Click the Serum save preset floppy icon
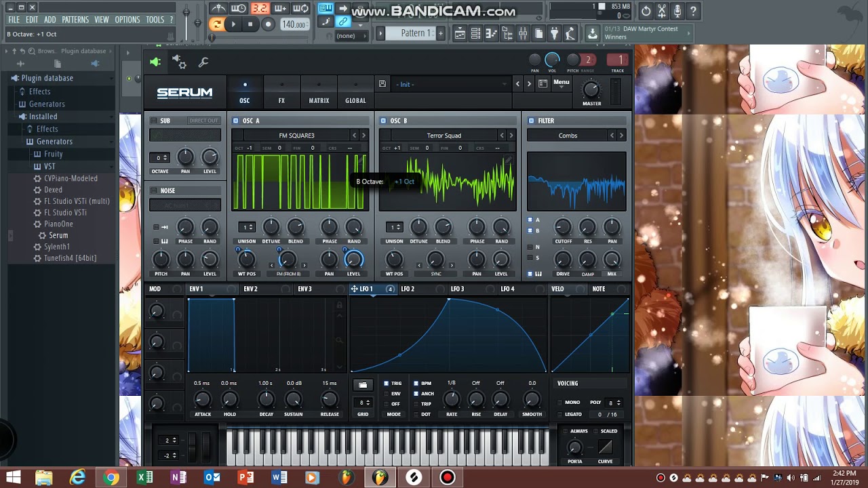This screenshot has width=868, height=488. pyautogui.click(x=382, y=84)
